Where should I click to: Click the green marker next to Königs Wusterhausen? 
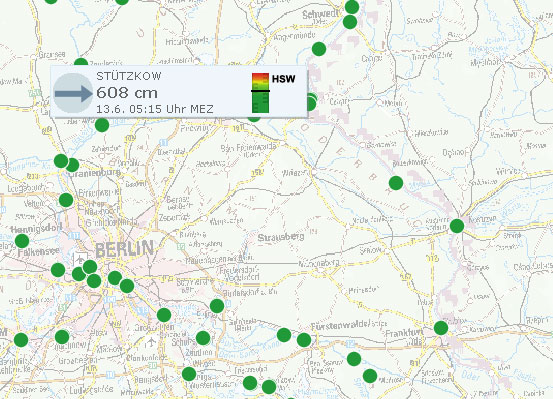point(189,374)
